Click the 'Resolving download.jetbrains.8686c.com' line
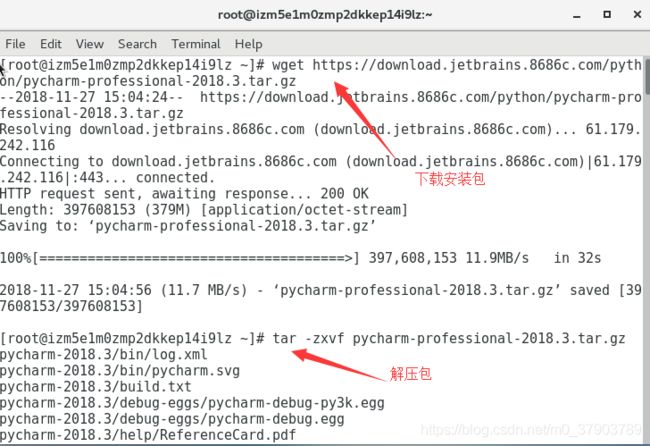 click(321, 137)
